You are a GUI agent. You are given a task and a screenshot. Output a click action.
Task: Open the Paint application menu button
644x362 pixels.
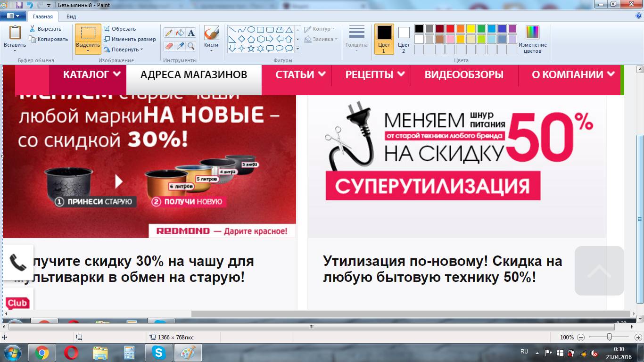click(x=13, y=16)
